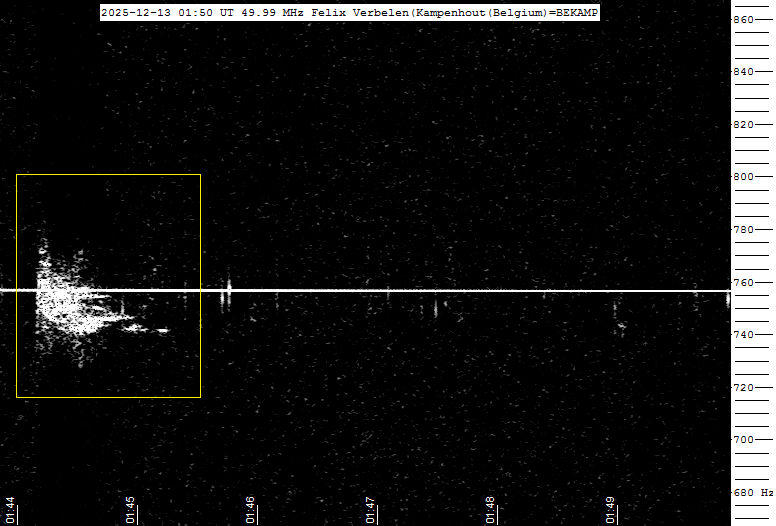776x526 pixels.
Task: Select the 760 frequency scale label
Action: 744,283
